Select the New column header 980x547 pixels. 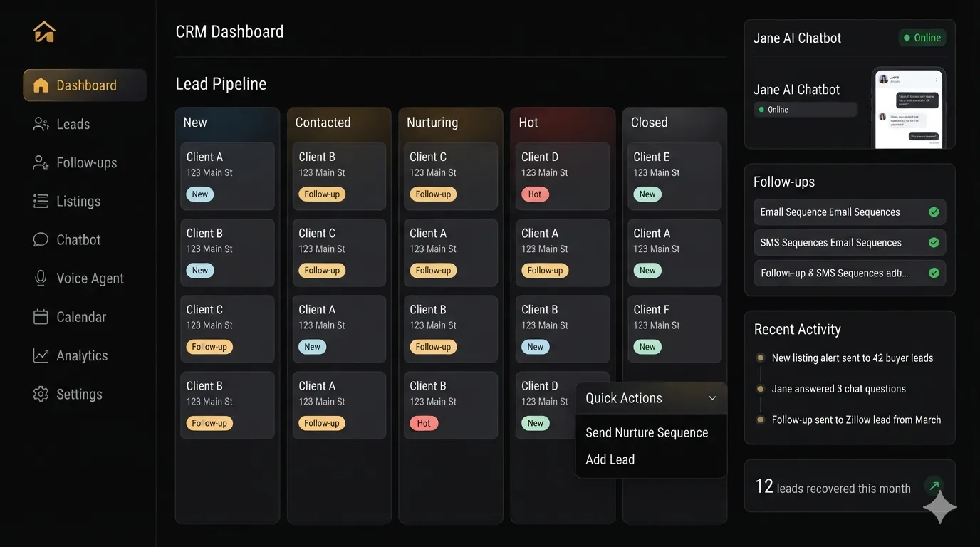[x=195, y=123]
